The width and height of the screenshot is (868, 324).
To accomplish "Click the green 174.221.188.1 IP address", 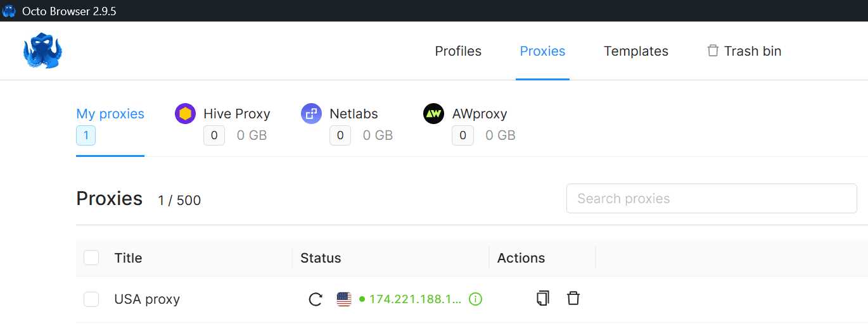I will (415, 299).
